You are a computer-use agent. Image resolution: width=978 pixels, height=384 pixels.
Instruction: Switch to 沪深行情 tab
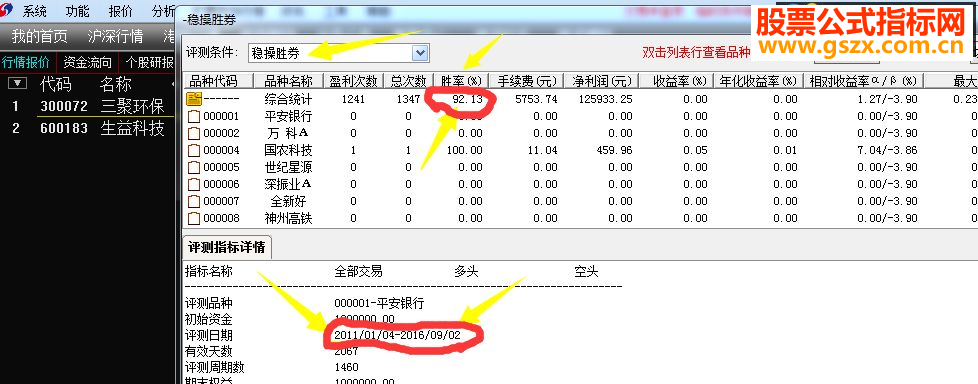115,36
